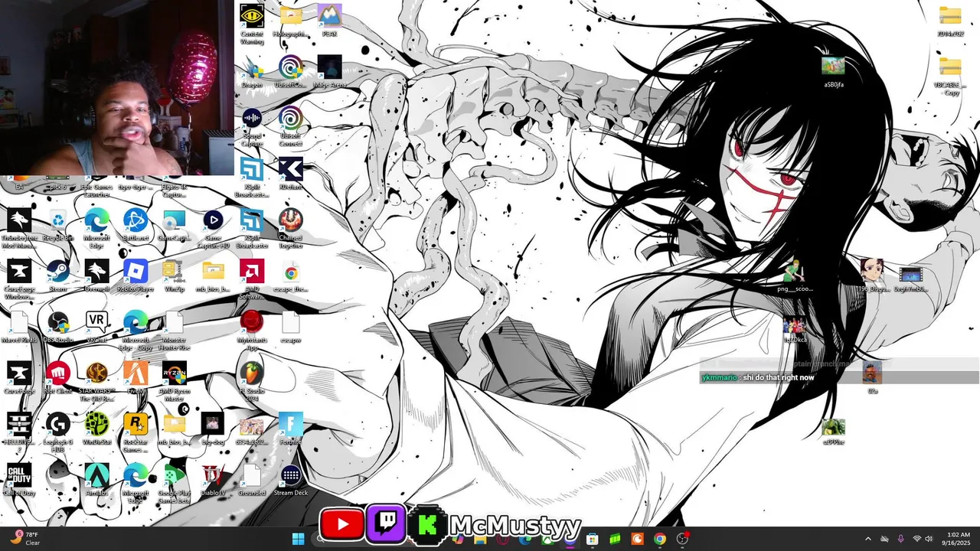Image resolution: width=980 pixels, height=551 pixels.
Task: Open the Holographic folder on desktop
Action: [290, 21]
